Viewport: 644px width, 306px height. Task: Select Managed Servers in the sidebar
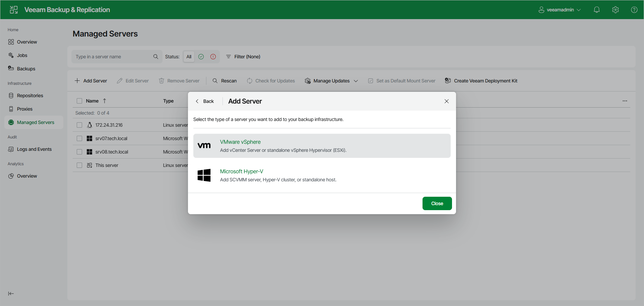[x=34, y=122]
